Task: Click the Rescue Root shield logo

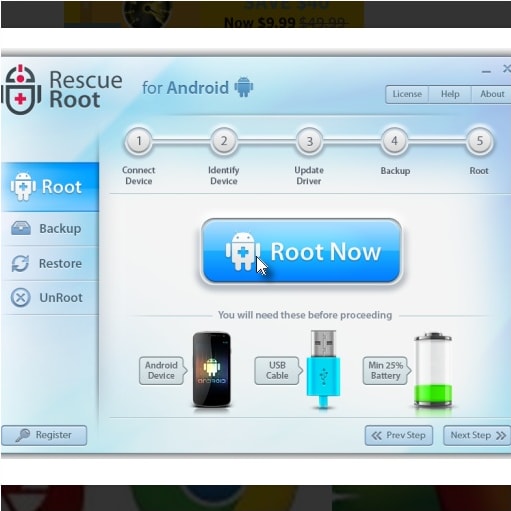Action: [x=21, y=90]
